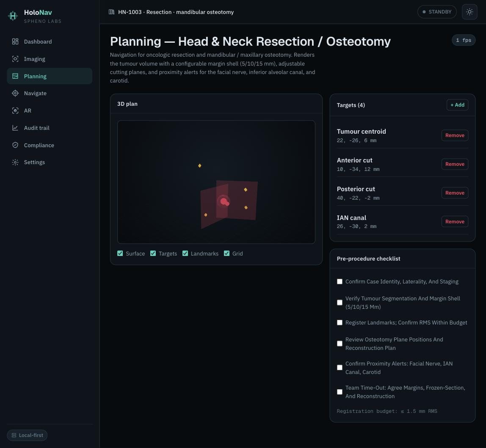
Task: Click the Settings gear icon
Action: pyautogui.click(x=15, y=162)
